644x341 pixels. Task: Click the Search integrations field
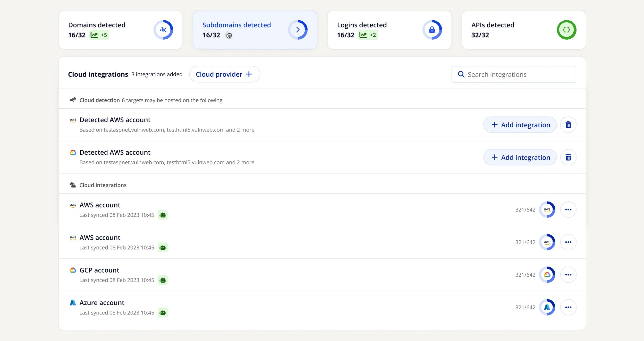tap(514, 74)
